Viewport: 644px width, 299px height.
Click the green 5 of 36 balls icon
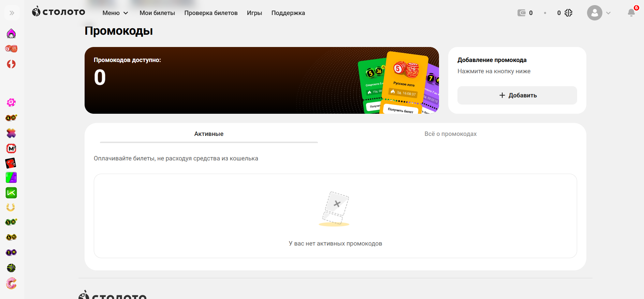coord(11,222)
